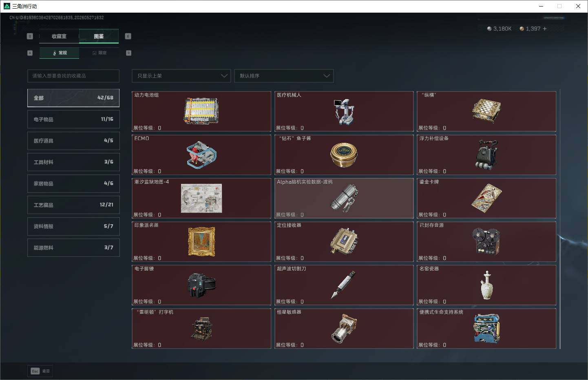The image size is (588, 380).
Task: Select the Alpha脑机实验数据-渡鸦 item icon
Action: coord(344,198)
